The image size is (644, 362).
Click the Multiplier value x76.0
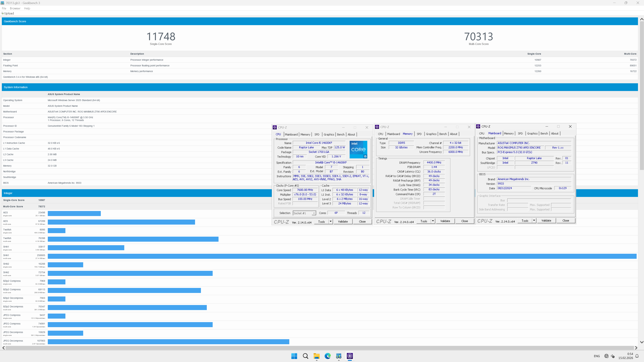pos(305,194)
